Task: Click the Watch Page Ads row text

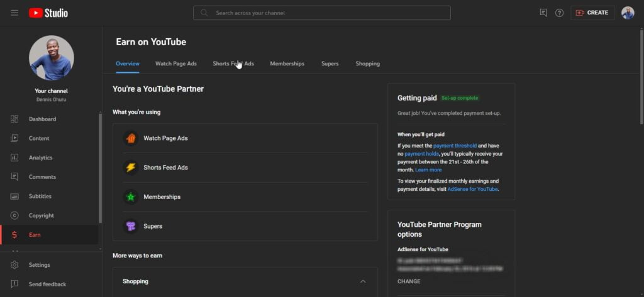Action: click(165, 138)
